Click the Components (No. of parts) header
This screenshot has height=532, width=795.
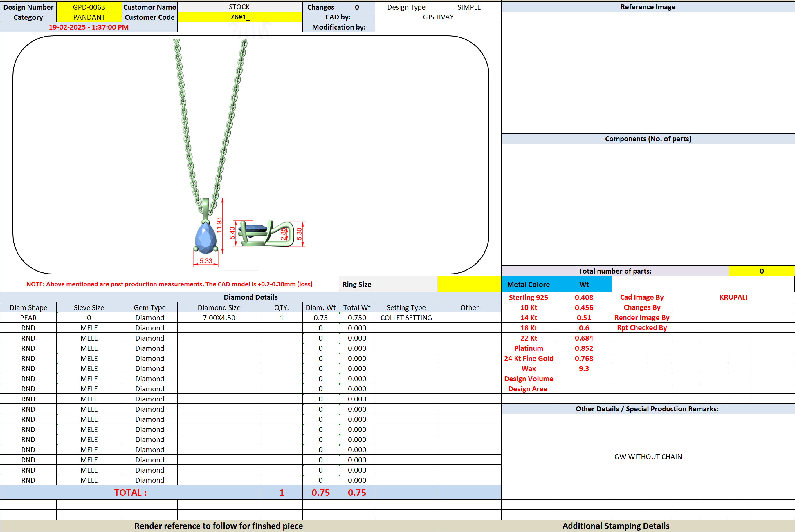pyautogui.click(x=648, y=139)
